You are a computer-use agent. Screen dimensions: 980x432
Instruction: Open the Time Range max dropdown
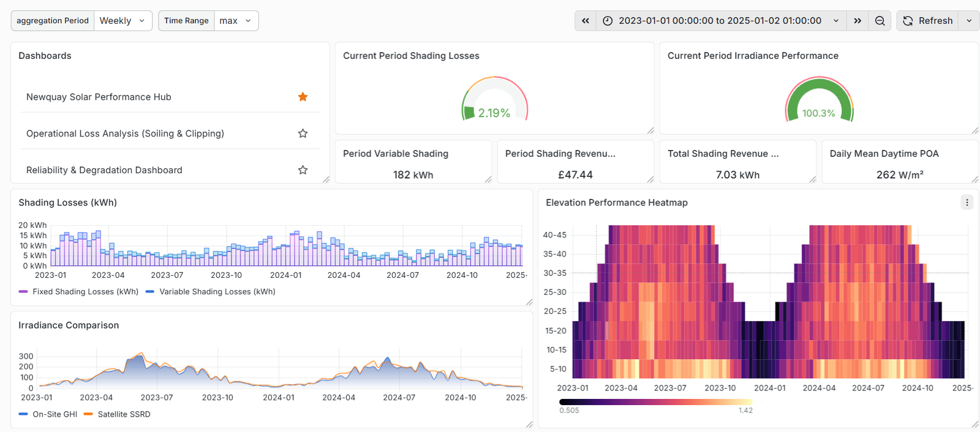tap(236, 21)
